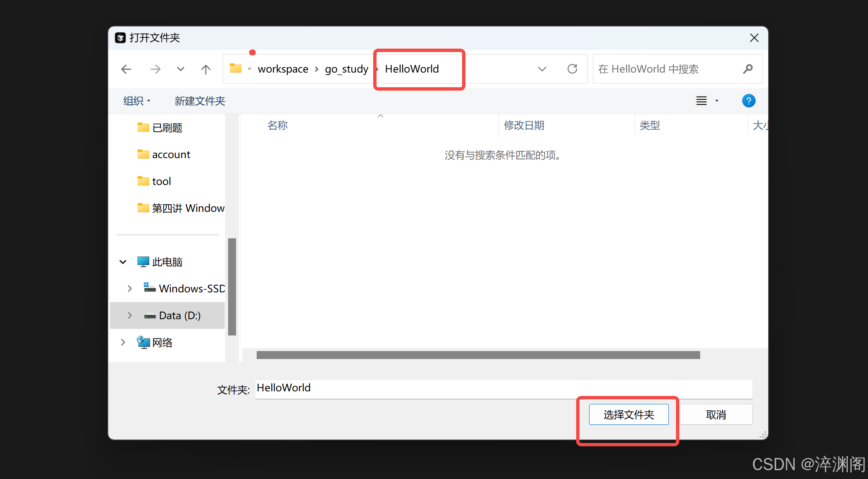Go up one folder level
Image resolution: width=868 pixels, height=479 pixels.
[x=205, y=69]
